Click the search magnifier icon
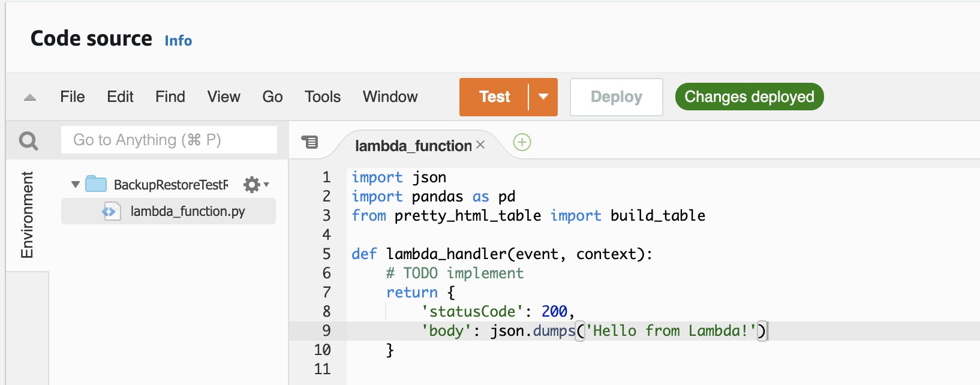Image resolution: width=980 pixels, height=385 pixels. (x=28, y=141)
